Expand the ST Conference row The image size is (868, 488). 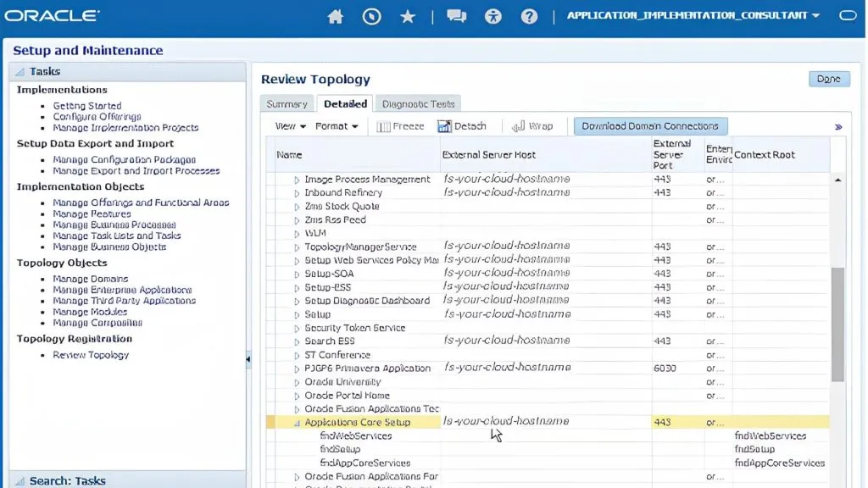coord(297,356)
